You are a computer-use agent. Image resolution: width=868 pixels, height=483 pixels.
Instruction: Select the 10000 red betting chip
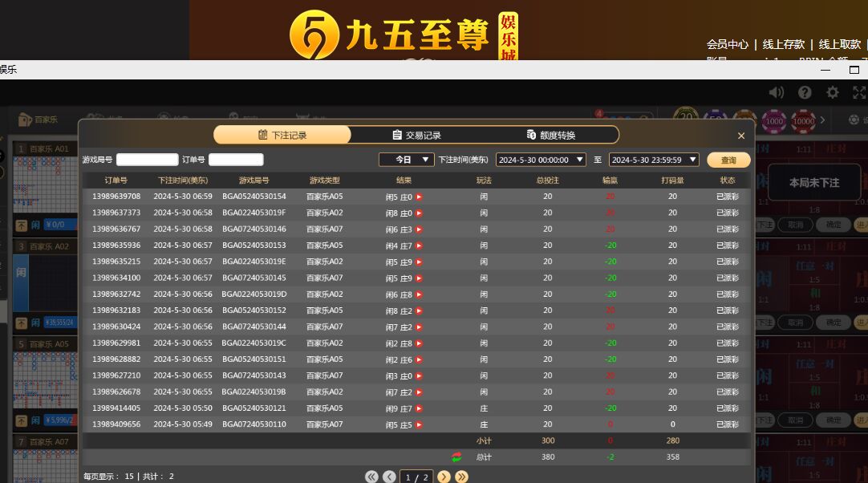coord(803,121)
